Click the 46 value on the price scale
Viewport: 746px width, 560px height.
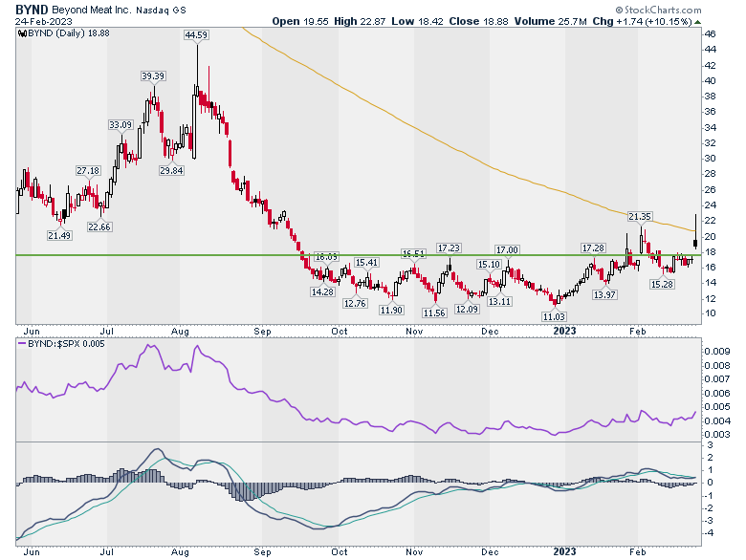[x=711, y=34]
